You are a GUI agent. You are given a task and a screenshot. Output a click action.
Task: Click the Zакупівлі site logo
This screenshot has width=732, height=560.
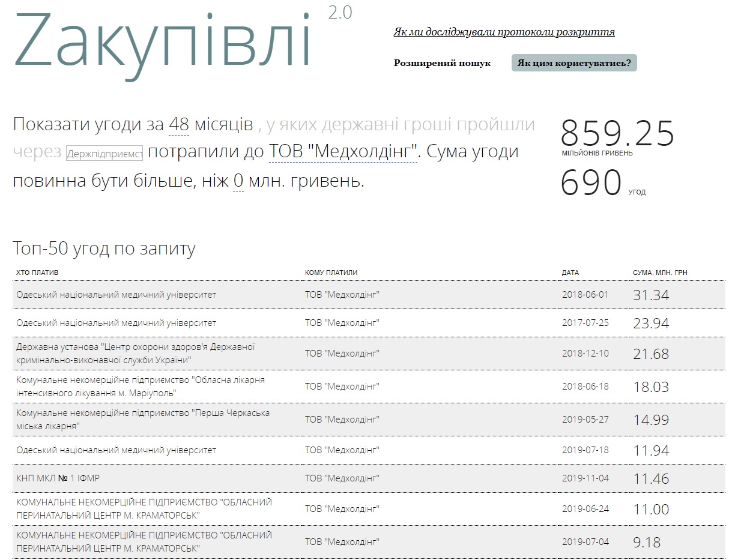[x=162, y=42]
